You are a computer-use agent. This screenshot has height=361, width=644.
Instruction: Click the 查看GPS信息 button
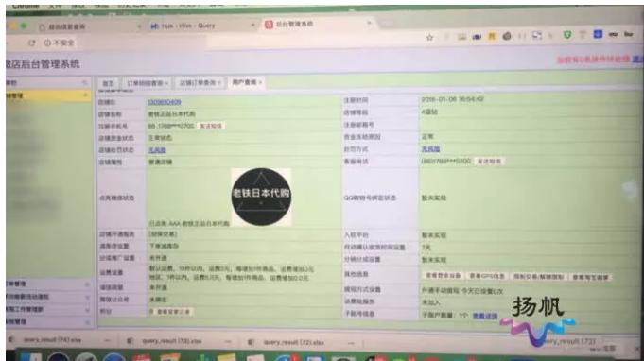tap(487, 276)
